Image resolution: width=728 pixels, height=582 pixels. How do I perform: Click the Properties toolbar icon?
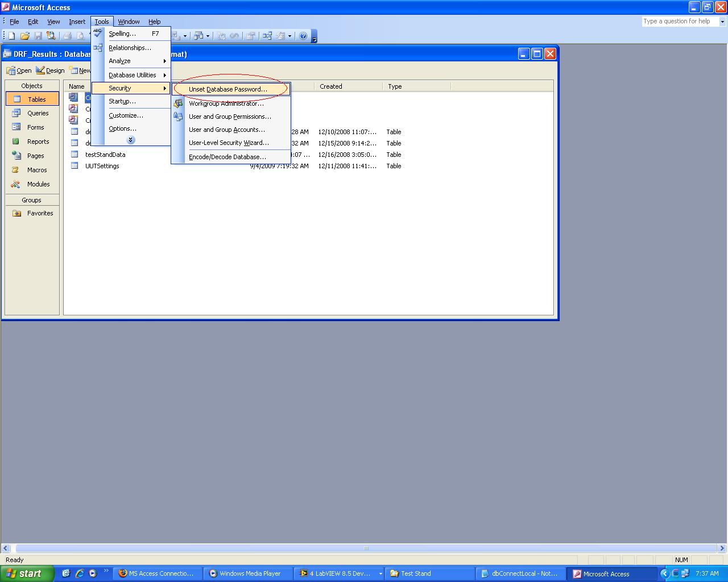(250, 36)
